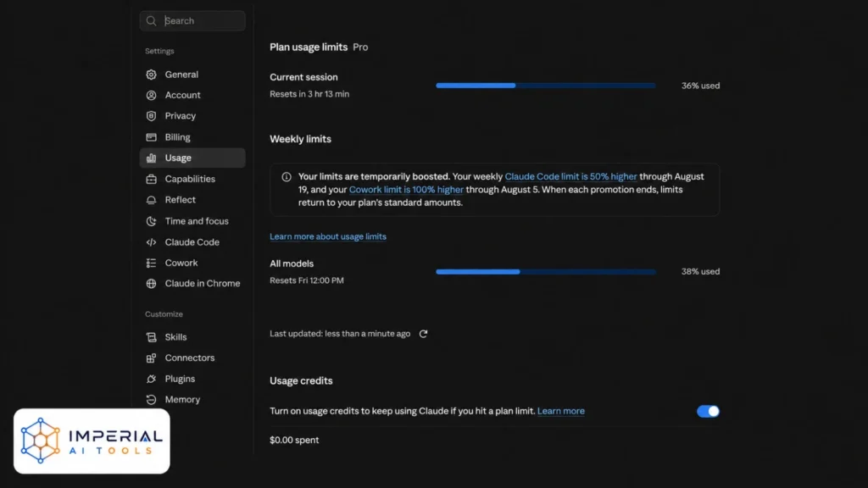Viewport: 868px width, 488px height.
Task: Click the info icon in boosted limits notice
Action: [287, 177]
